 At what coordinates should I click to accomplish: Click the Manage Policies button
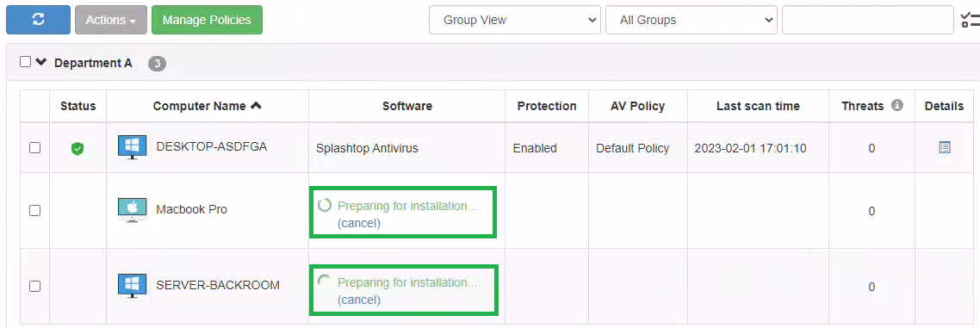pyautogui.click(x=207, y=20)
